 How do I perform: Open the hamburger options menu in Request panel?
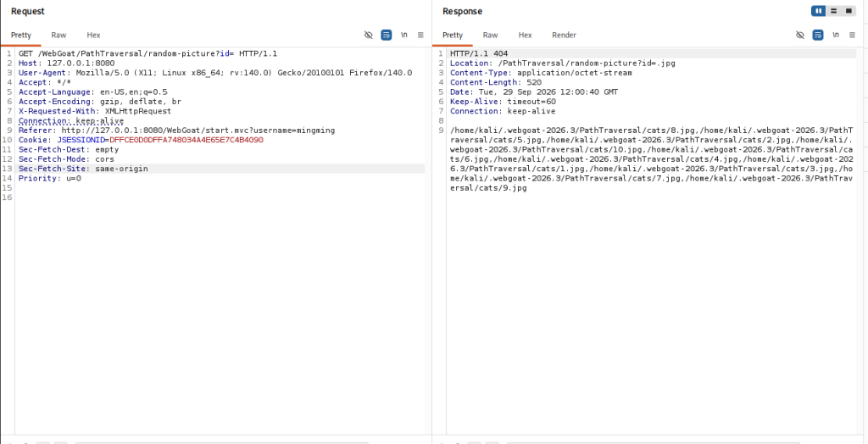click(420, 35)
